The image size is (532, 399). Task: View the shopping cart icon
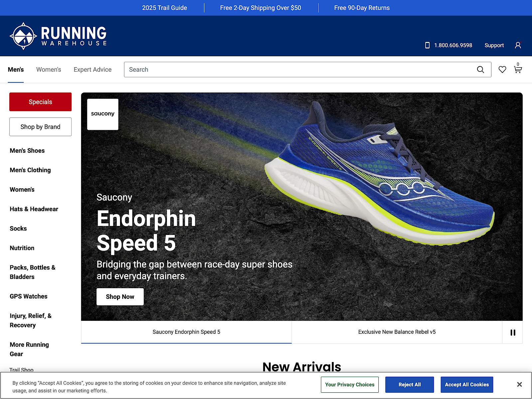518,70
